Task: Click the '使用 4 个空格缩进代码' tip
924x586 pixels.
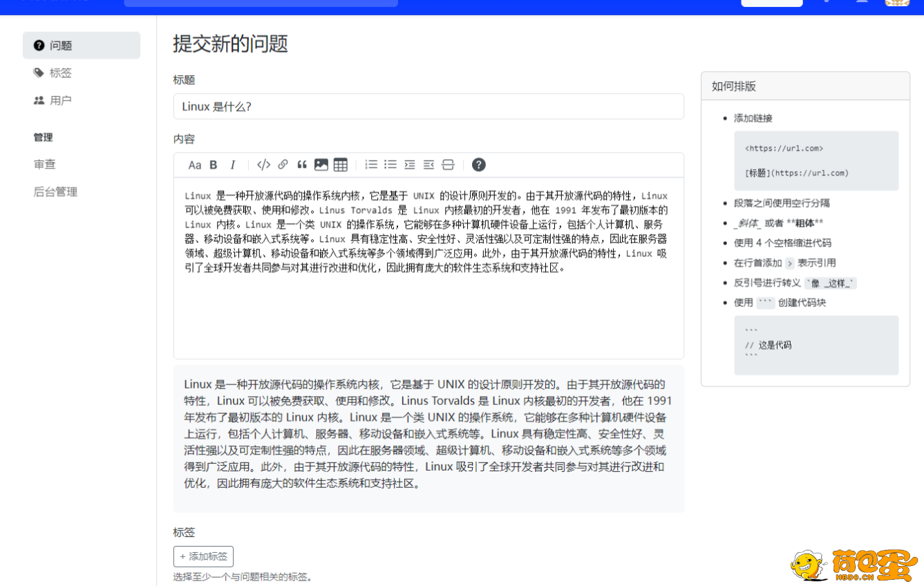Action: click(x=782, y=243)
